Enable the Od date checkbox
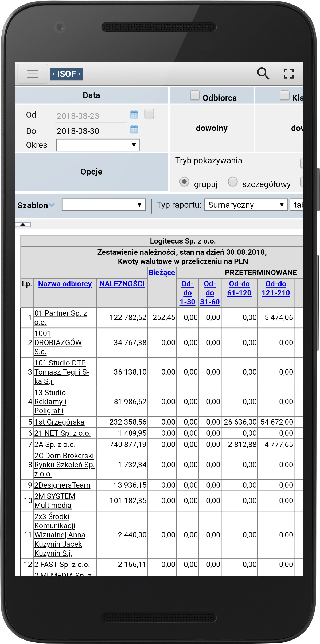 pyautogui.click(x=149, y=113)
